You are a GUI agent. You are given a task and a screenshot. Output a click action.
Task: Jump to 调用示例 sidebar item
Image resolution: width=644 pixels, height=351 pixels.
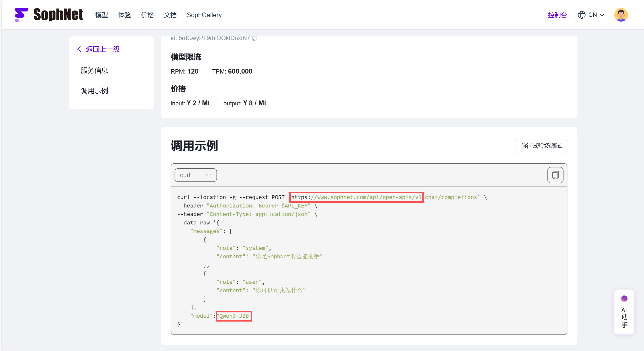94,91
